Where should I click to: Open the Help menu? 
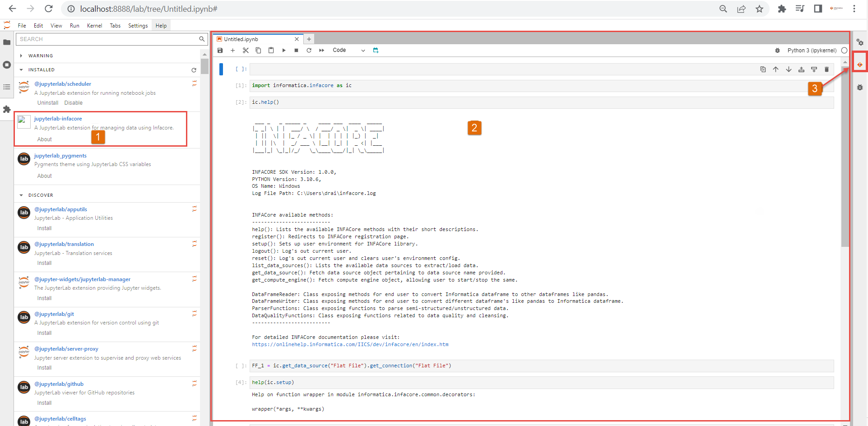(x=161, y=26)
